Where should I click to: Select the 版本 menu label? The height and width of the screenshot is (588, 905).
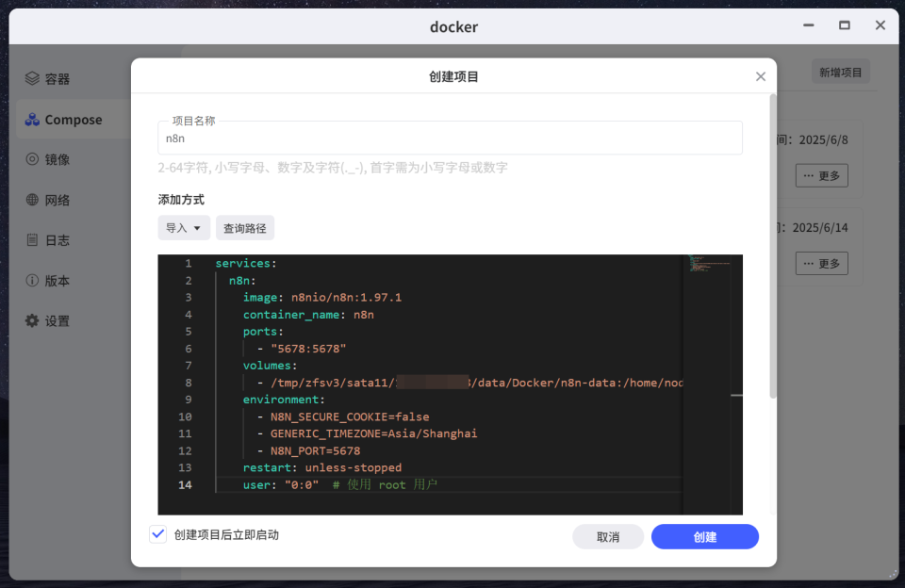tap(58, 281)
